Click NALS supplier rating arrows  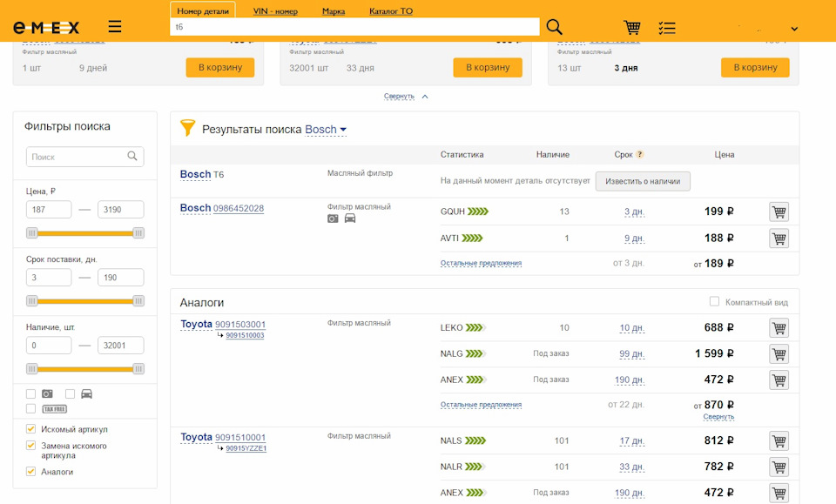coord(475,440)
